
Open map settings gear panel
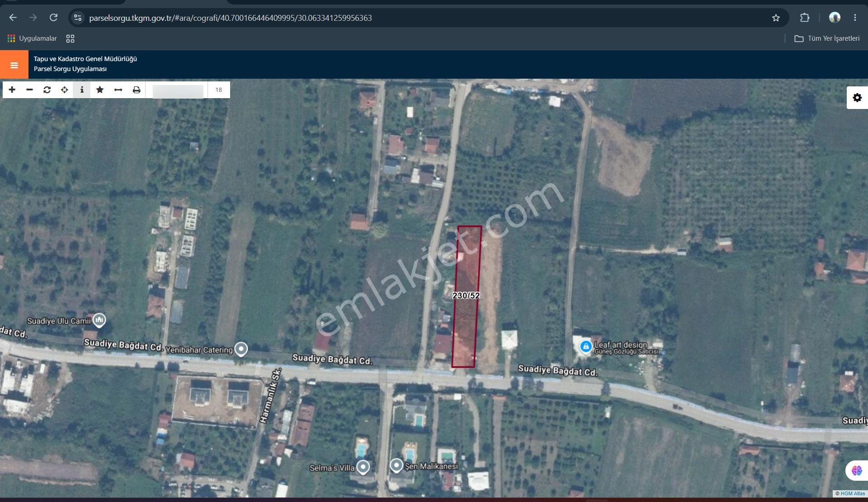[857, 98]
